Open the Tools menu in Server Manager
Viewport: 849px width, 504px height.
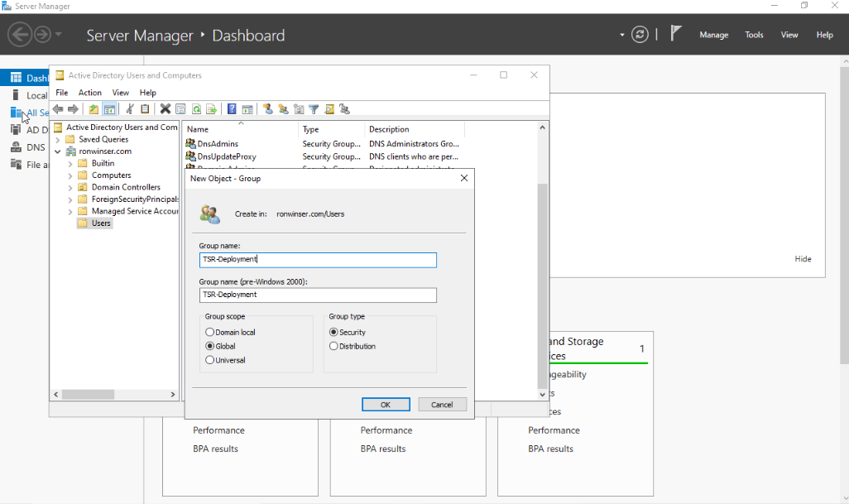pyautogui.click(x=754, y=35)
